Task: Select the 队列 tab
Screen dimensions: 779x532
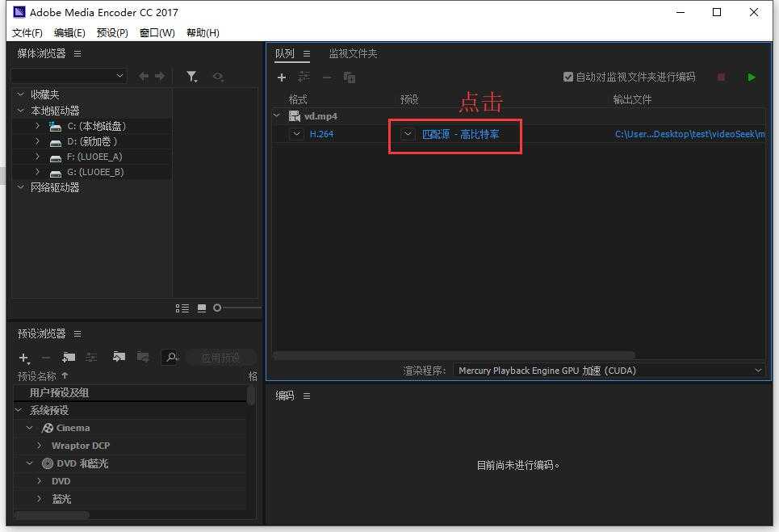Action: (x=285, y=53)
